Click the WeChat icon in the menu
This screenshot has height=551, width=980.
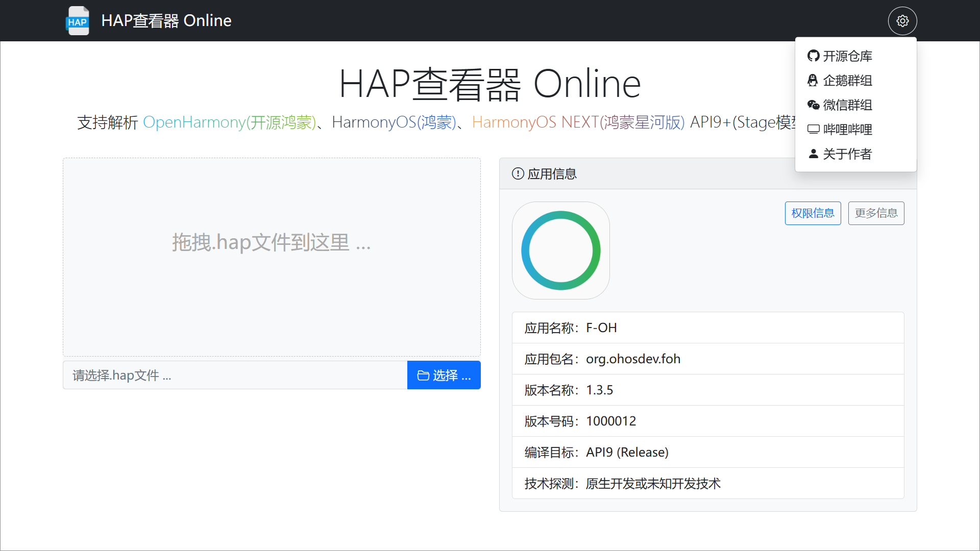[x=813, y=105]
